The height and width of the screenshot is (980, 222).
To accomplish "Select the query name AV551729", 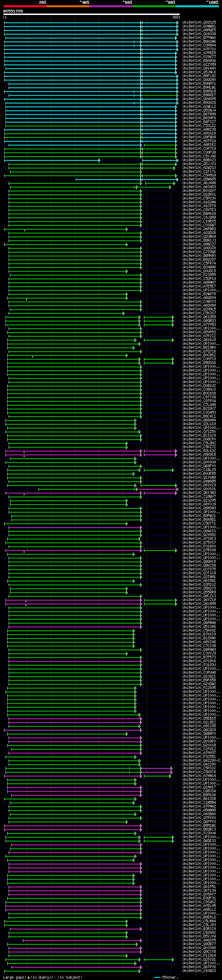I will coord(13,11).
